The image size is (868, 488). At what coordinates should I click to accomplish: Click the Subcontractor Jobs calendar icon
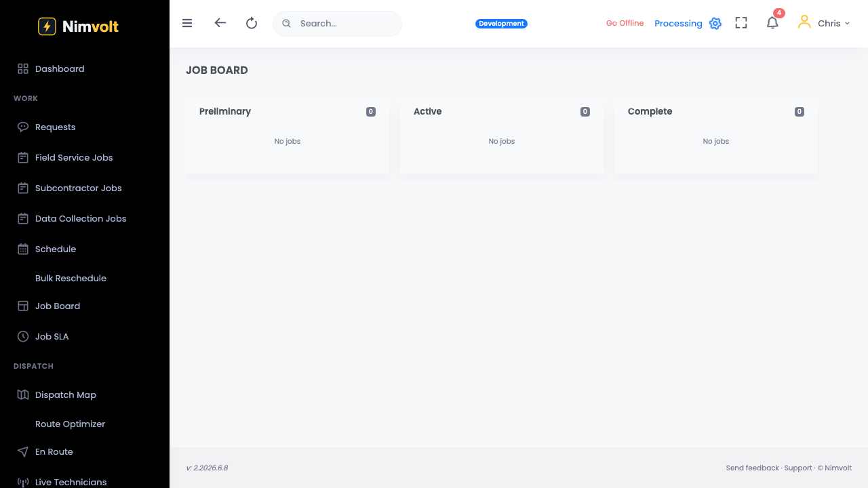pos(23,188)
